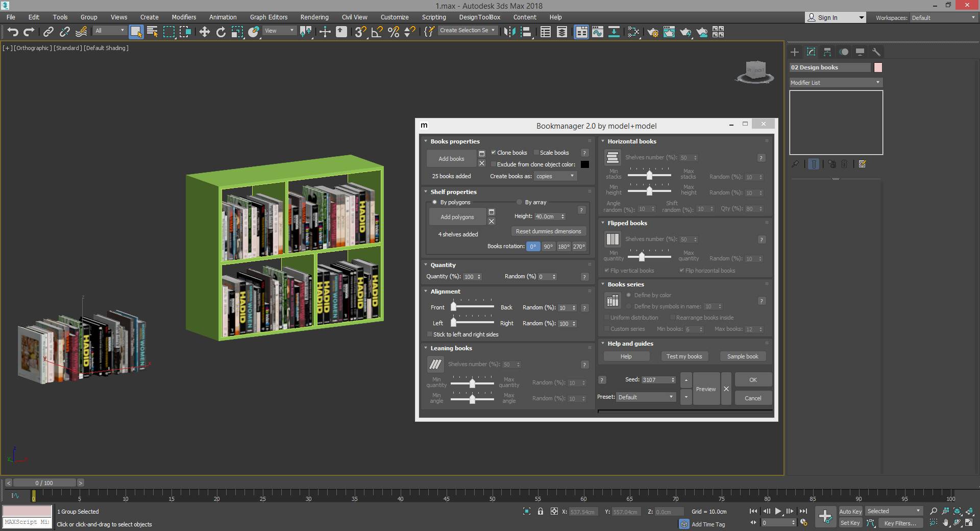
Task: Open the Align tool icon
Action: coord(526,32)
